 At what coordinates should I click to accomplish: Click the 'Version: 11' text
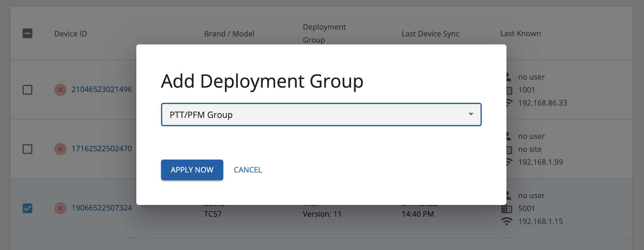322,214
